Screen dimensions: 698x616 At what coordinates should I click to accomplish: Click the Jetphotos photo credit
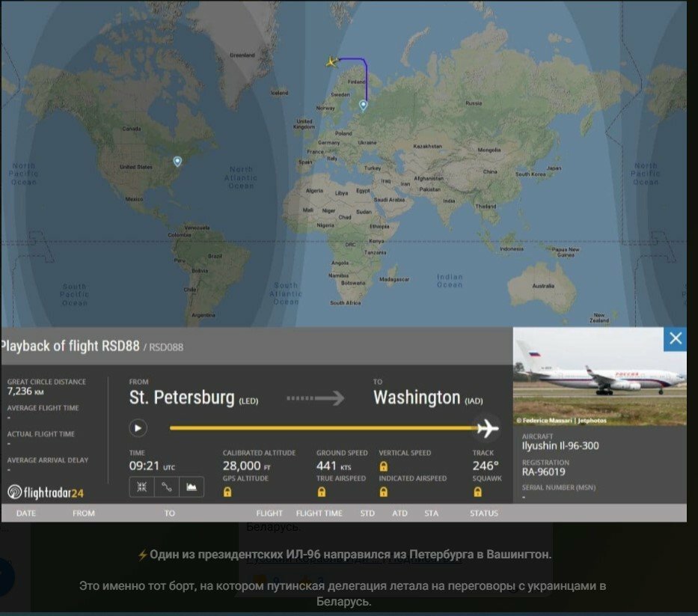[561, 421]
